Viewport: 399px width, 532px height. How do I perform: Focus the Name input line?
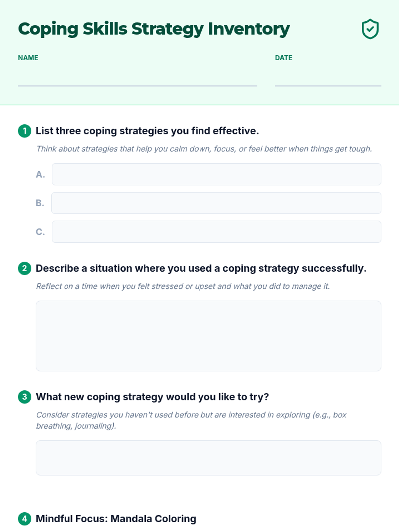pos(137,79)
